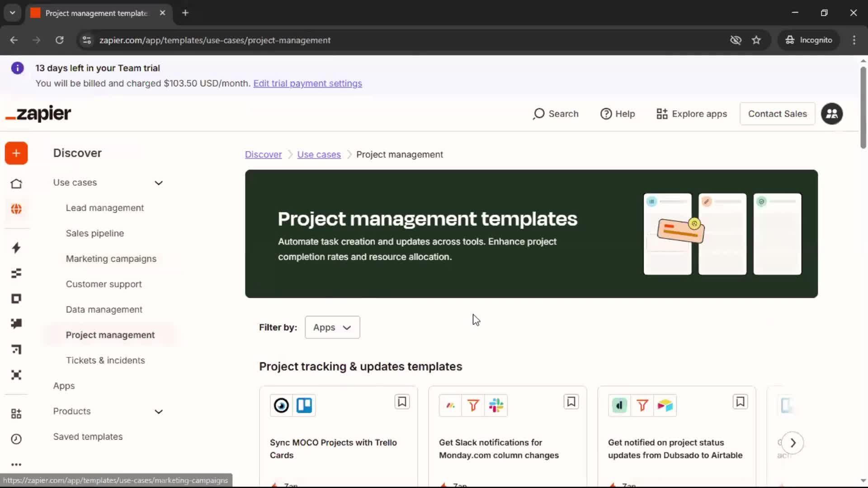Bookmark the Dubsado to Airtable template
The width and height of the screenshot is (868, 488).
click(x=740, y=402)
